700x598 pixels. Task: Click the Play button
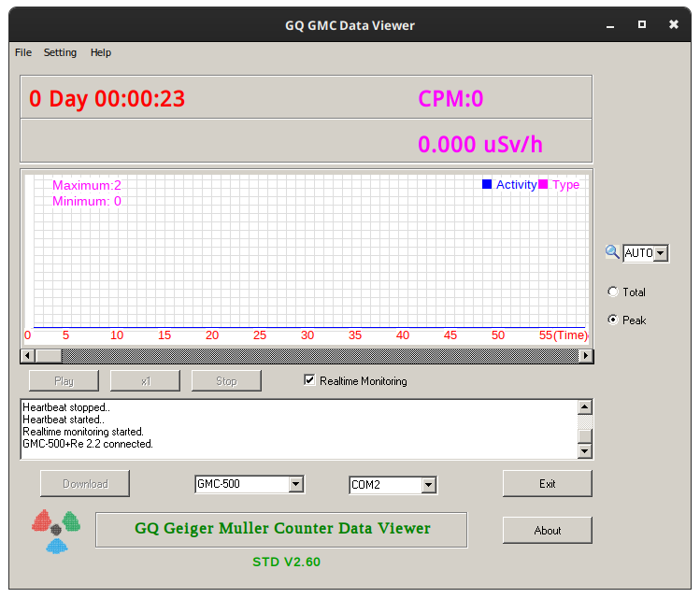tap(64, 380)
